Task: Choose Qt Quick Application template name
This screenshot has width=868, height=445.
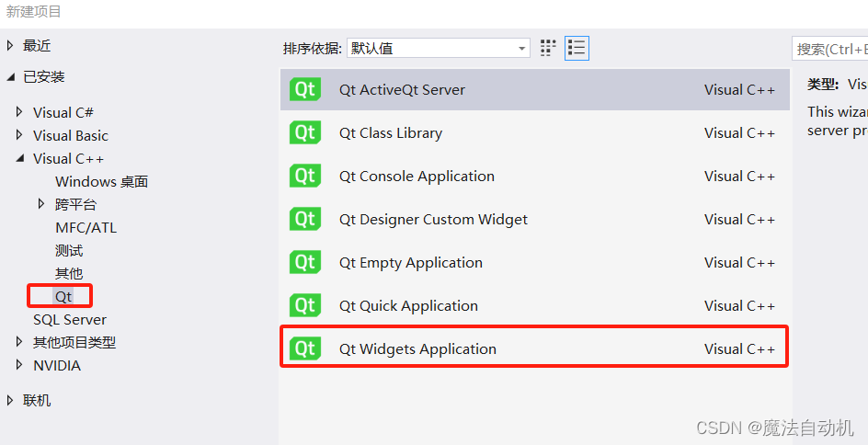Action: 408,306
